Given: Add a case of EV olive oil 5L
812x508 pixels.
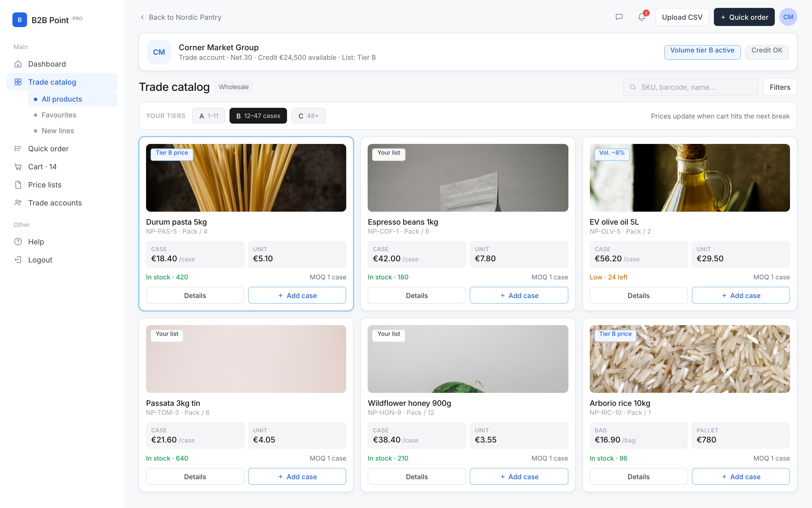Looking at the screenshot, I should [x=741, y=295].
